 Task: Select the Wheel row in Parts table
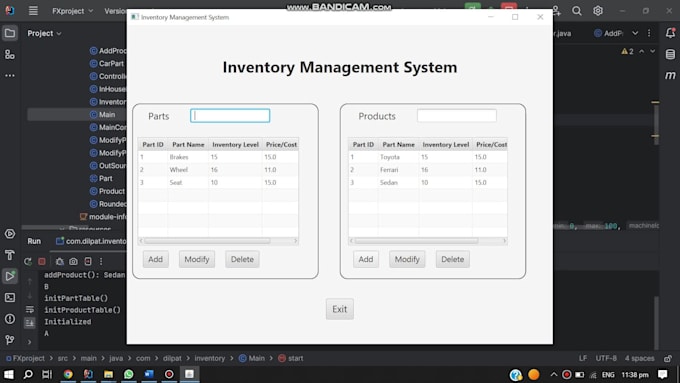click(x=218, y=170)
